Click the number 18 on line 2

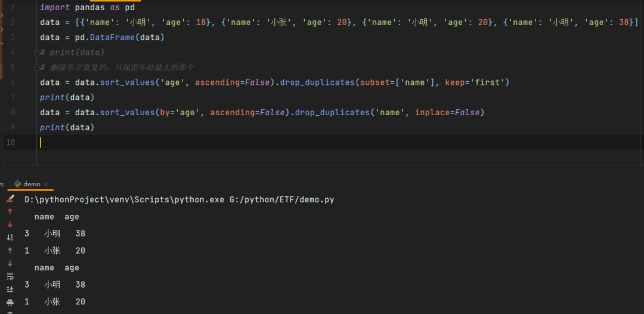click(x=201, y=23)
